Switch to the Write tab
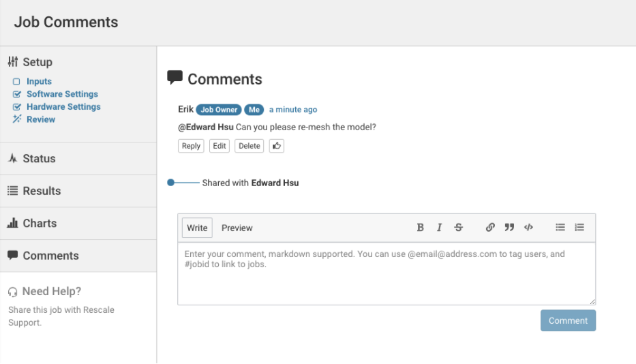 tap(197, 228)
